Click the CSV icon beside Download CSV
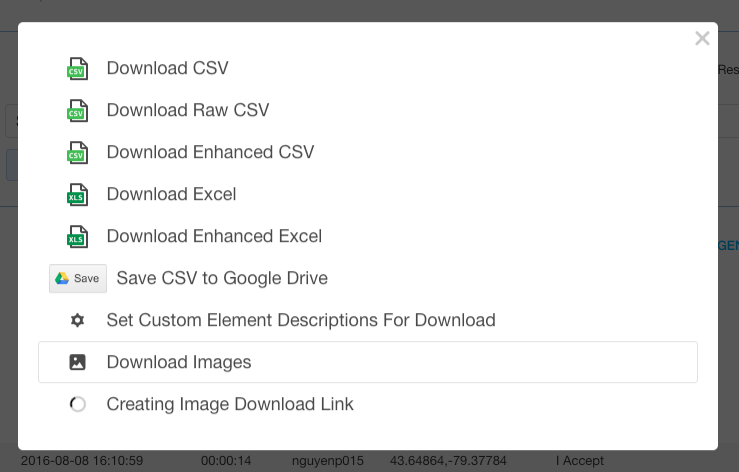 [x=77, y=68]
